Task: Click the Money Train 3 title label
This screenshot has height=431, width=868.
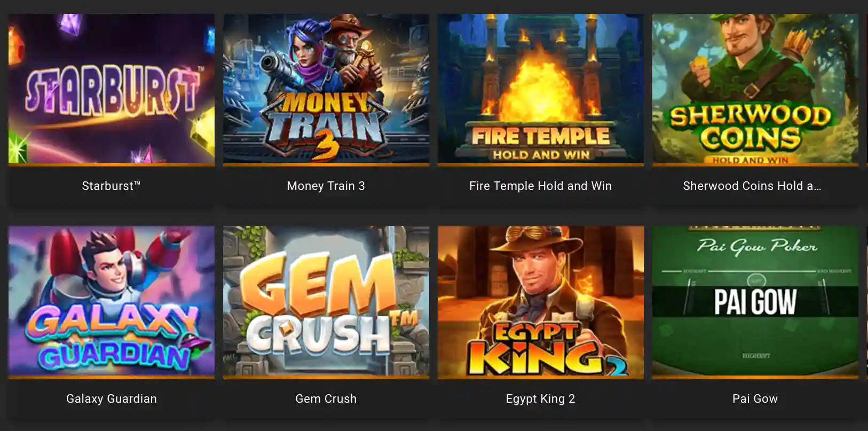Action: 326,186
